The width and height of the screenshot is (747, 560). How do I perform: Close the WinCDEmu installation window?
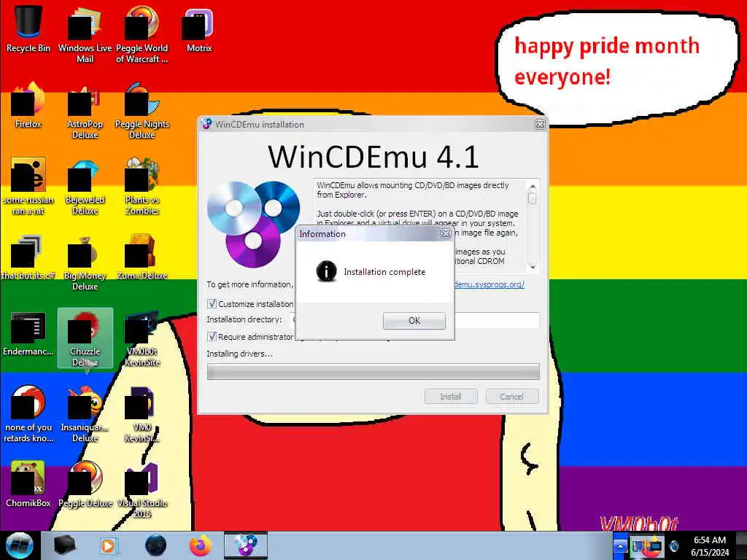tap(540, 124)
